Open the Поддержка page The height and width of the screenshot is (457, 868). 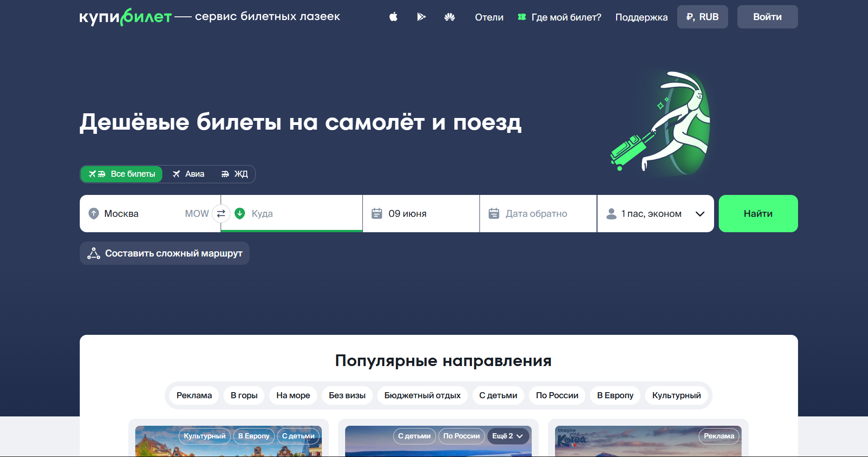(x=641, y=17)
